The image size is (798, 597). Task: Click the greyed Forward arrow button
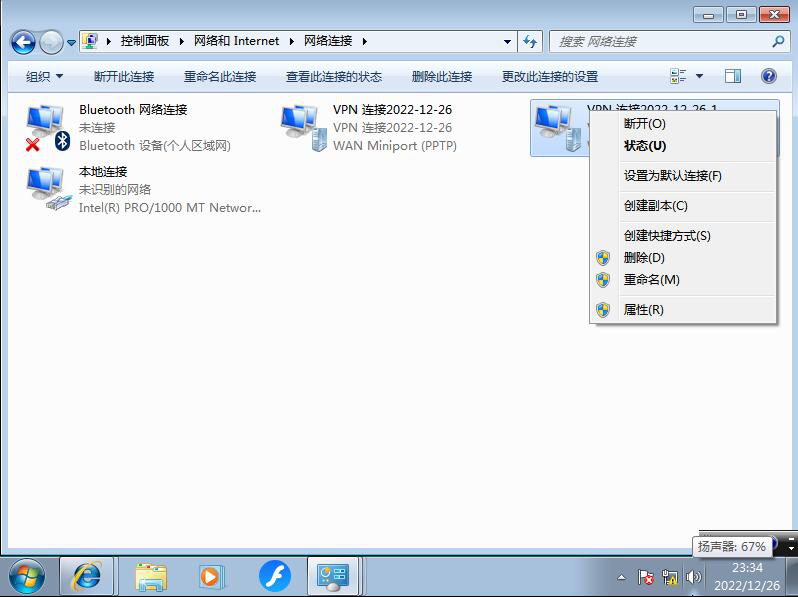coord(51,42)
